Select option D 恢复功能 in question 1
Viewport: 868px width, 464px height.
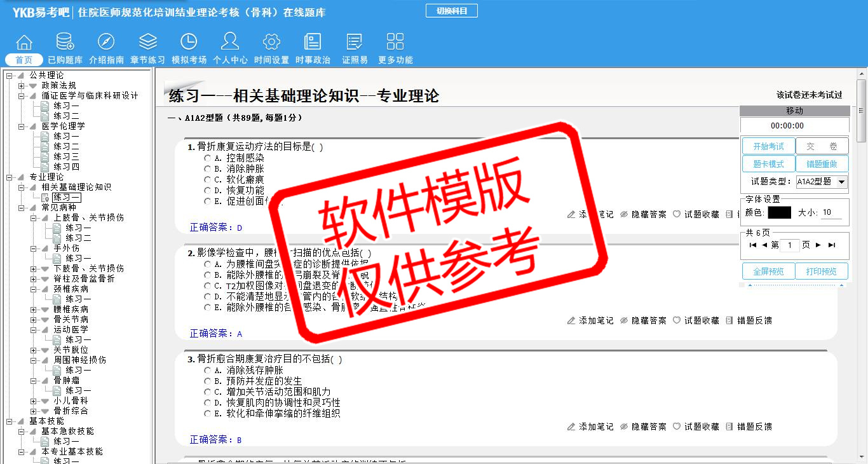pyautogui.click(x=207, y=191)
